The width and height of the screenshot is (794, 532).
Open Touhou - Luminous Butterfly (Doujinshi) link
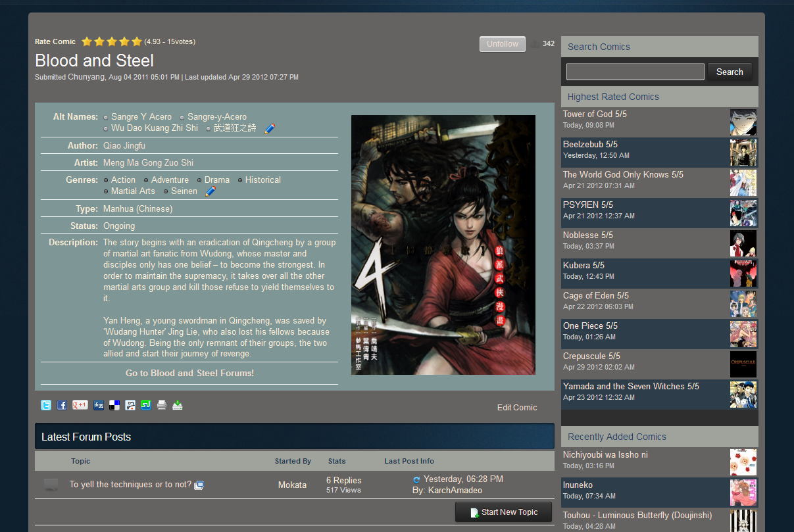tap(637, 515)
